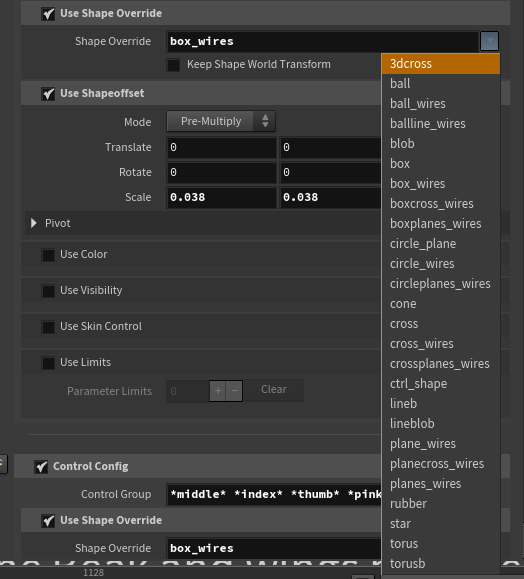Choose lineb from the shape list

(x=441, y=403)
